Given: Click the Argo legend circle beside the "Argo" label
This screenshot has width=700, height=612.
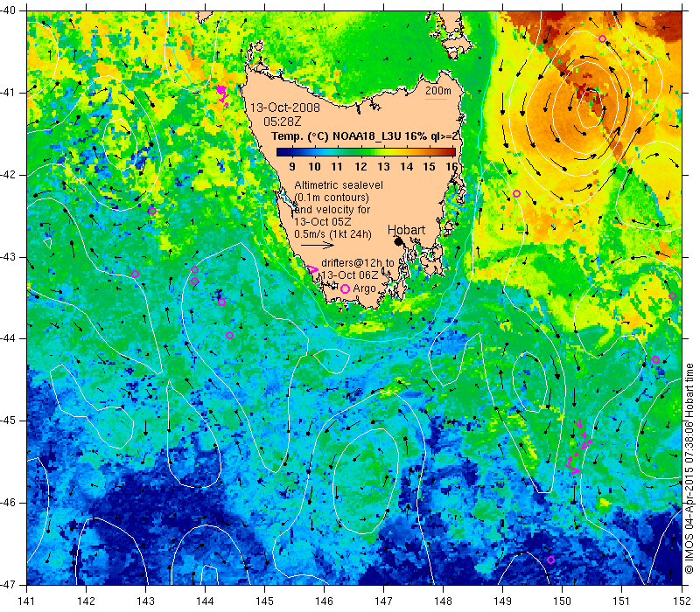Looking at the screenshot, I should tap(345, 289).
